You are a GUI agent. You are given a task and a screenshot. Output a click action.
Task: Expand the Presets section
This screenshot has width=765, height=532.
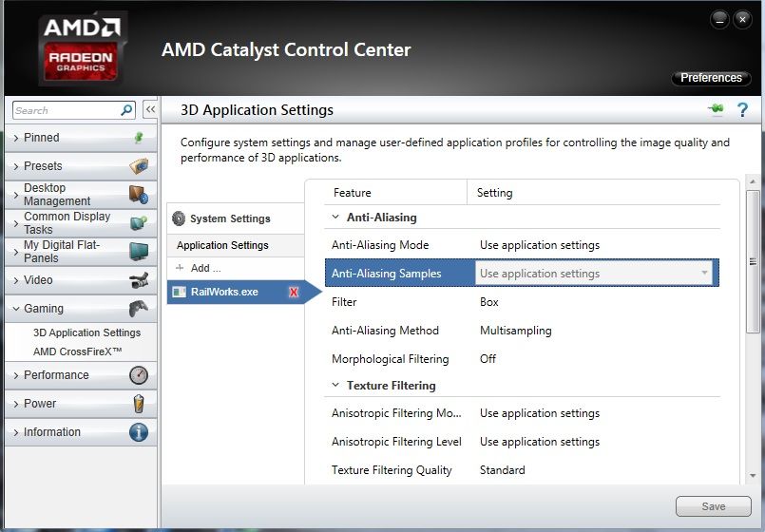(x=16, y=166)
